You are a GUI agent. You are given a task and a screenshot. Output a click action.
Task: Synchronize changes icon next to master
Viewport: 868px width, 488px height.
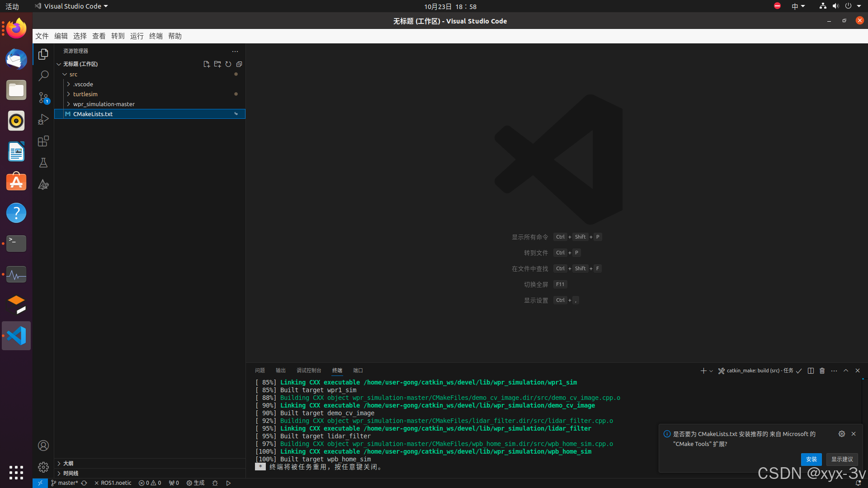click(84, 483)
